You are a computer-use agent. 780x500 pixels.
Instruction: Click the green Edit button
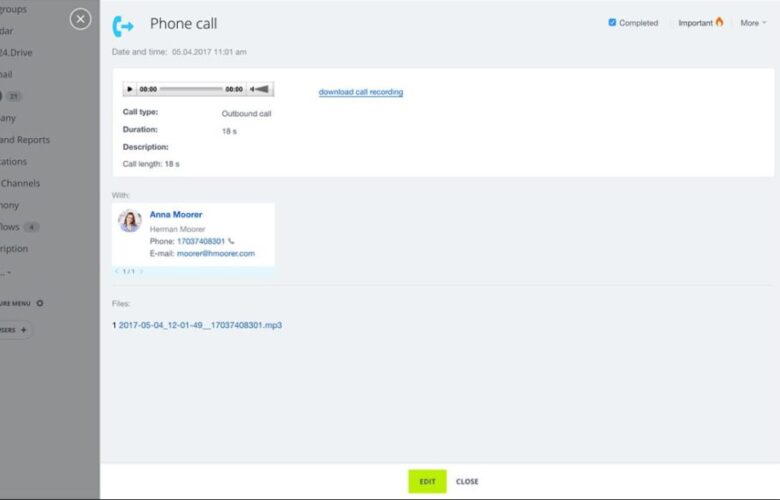click(427, 481)
